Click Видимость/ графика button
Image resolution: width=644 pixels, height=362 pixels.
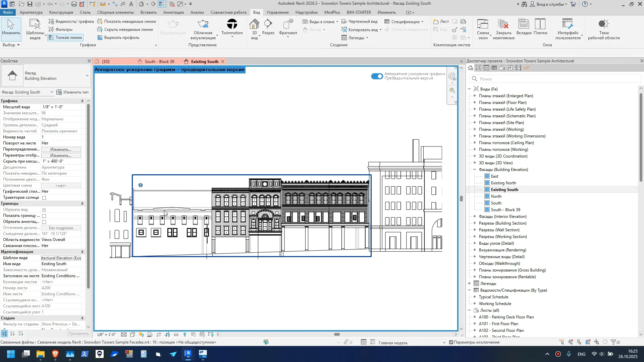pos(71,21)
